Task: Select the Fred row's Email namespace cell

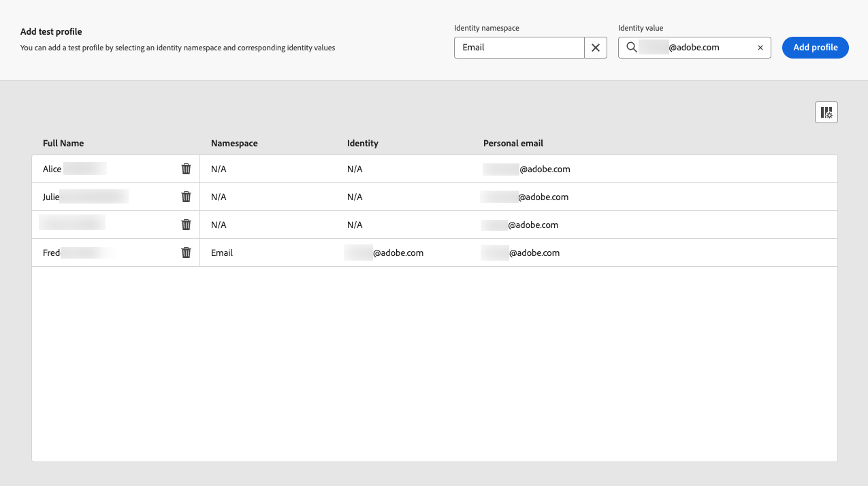Action: pos(222,253)
